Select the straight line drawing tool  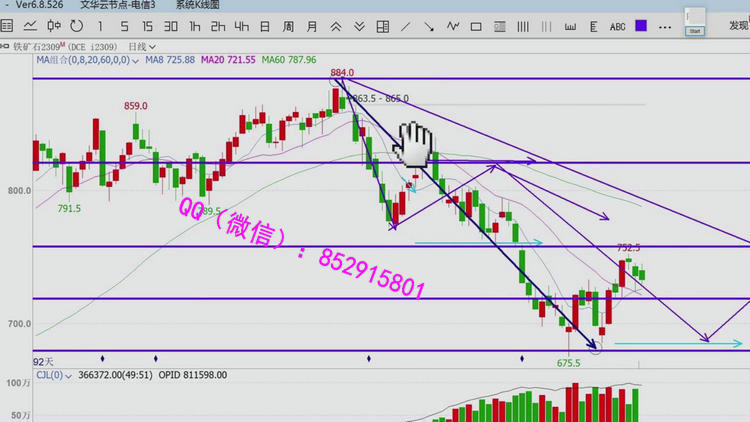[x=405, y=26]
